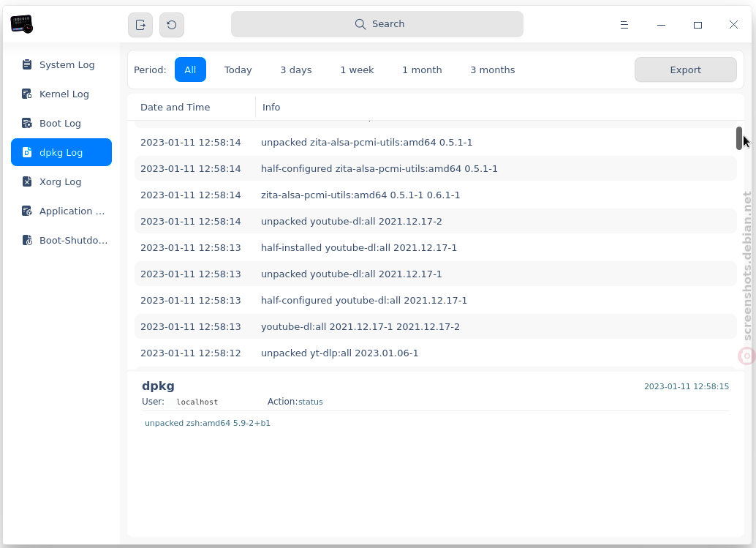
Task: Click the Application log sidebar icon
Action: tap(27, 211)
